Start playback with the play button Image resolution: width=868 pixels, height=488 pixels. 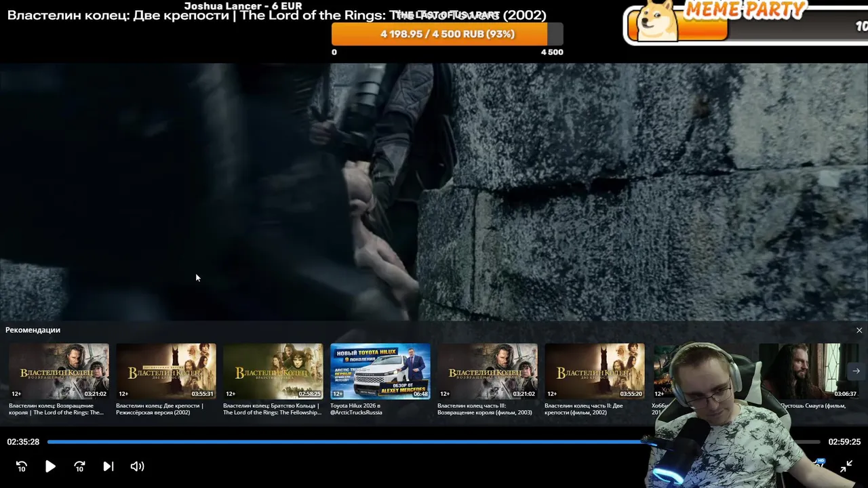(x=50, y=466)
